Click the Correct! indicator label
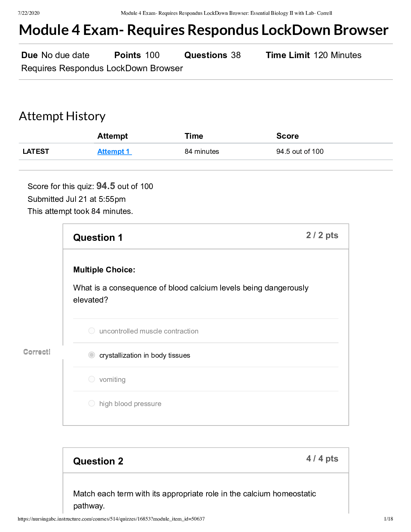This screenshot has width=411, height=532. point(37,352)
